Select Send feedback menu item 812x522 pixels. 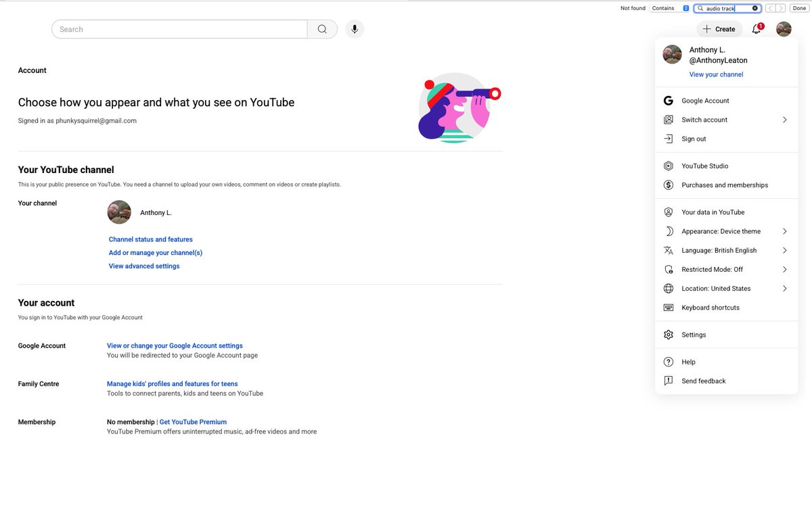point(727,381)
